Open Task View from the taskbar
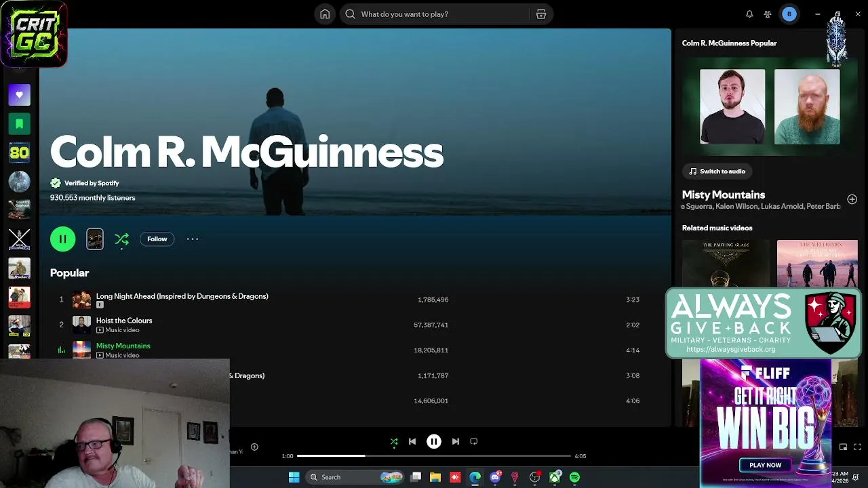The image size is (868, 488). coord(416,477)
